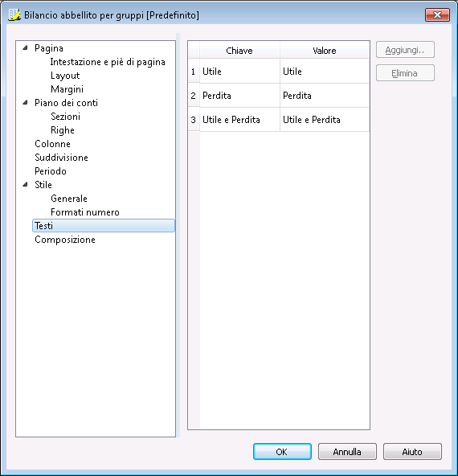Open Intestazione e piè di pagina settings
458x476 pixels.
(108, 62)
